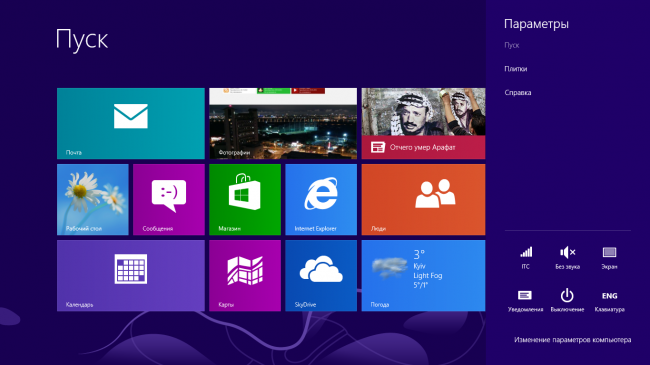The width and height of the screenshot is (650, 365).
Task: Switch the ENG keyboard language
Action: coord(609,301)
